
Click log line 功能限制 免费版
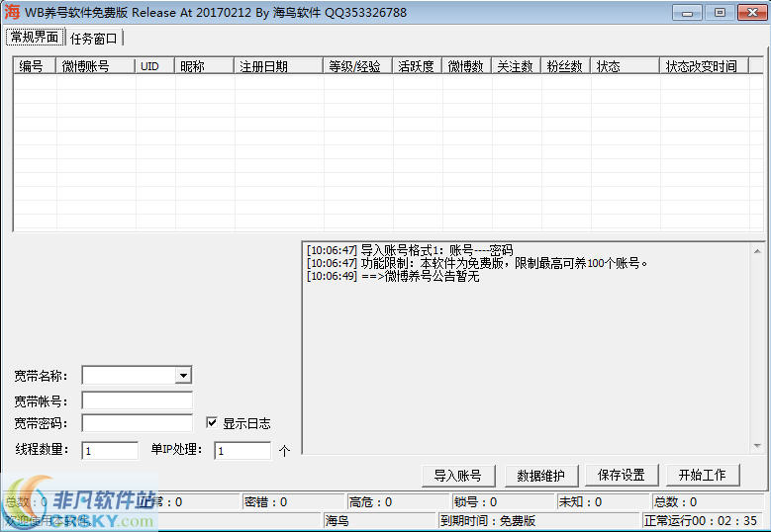coord(477,263)
